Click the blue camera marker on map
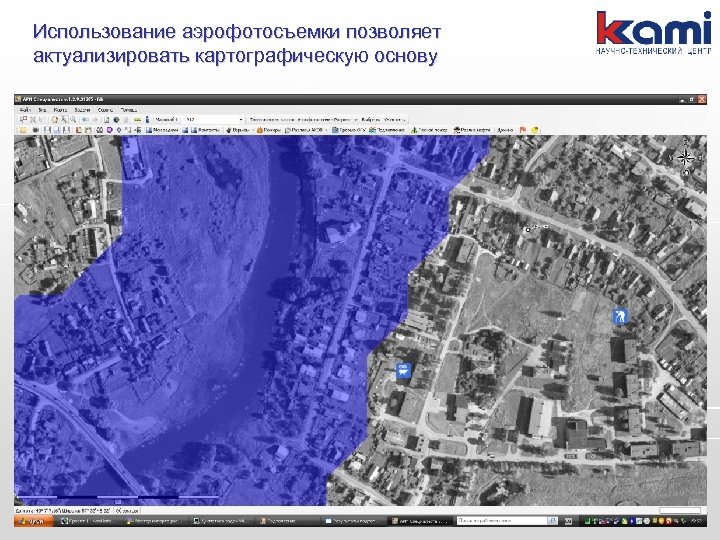This screenshot has width=720, height=540. pyautogui.click(x=403, y=370)
